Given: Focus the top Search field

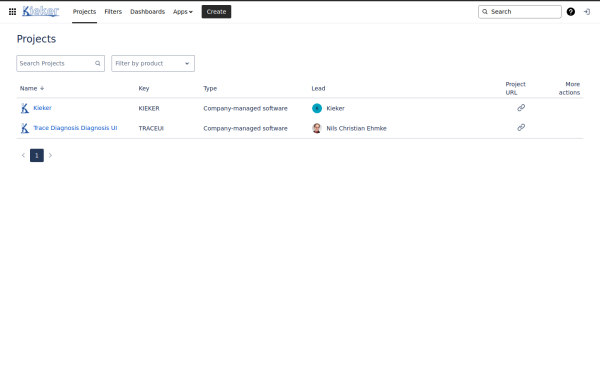Looking at the screenshot, I should click(520, 12).
